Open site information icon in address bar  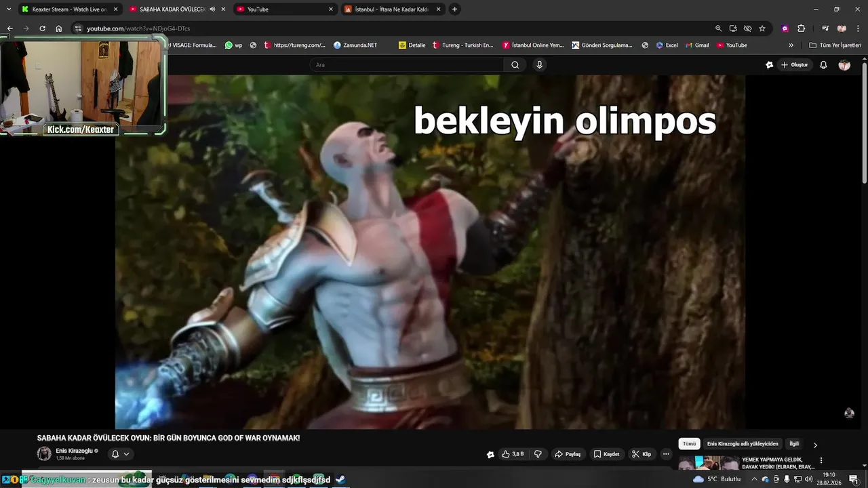pos(78,28)
